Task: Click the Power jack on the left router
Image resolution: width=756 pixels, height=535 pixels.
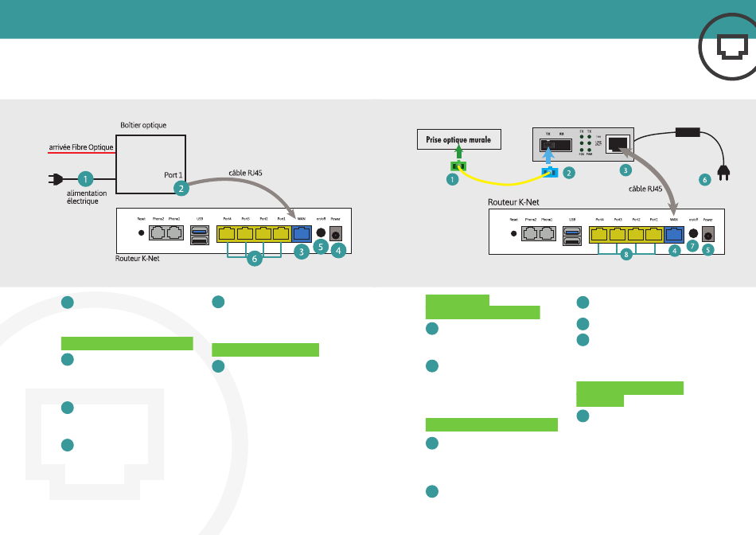Action: 336,234
